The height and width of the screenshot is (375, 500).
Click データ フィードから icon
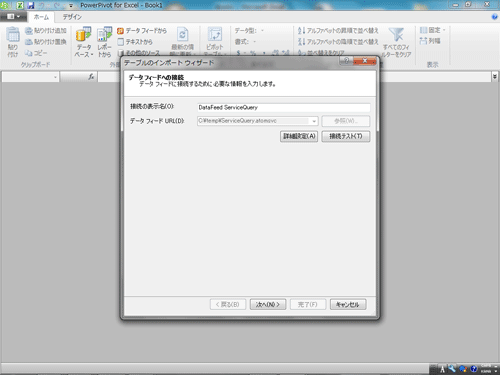[120, 31]
